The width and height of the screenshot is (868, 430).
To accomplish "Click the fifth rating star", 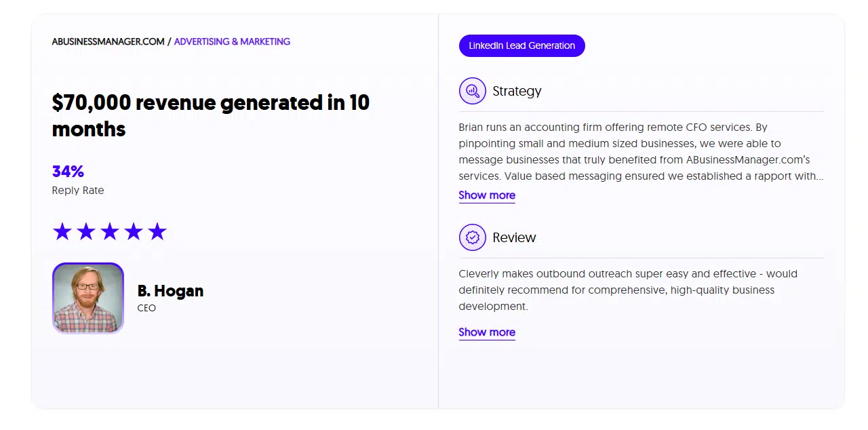I will pyautogui.click(x=157, y=232).
